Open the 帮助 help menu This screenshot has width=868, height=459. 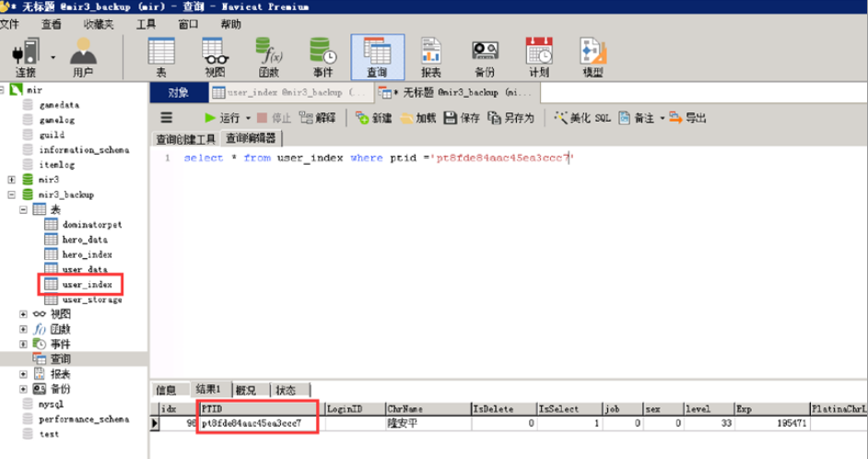[231, 24]
